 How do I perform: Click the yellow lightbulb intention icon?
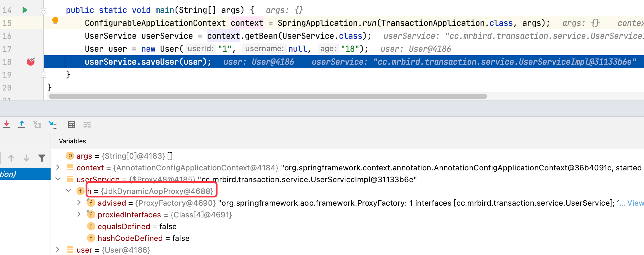[x=55, y=21]
